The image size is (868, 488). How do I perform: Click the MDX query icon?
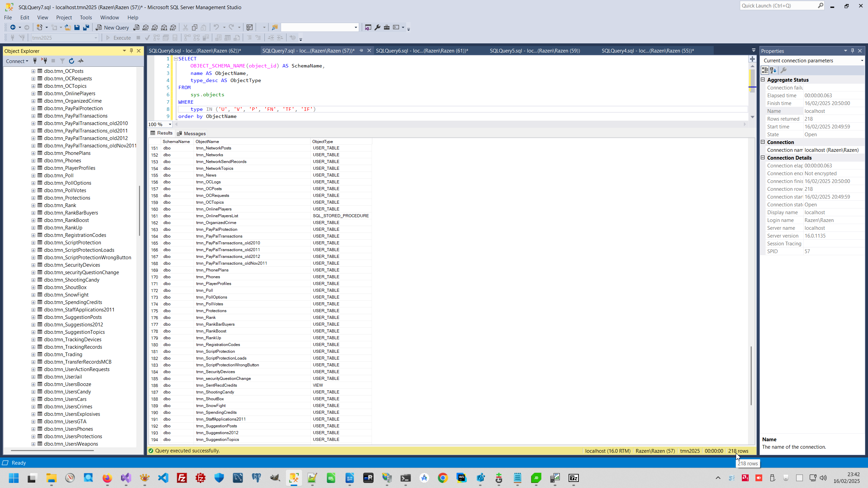[145, 27]
